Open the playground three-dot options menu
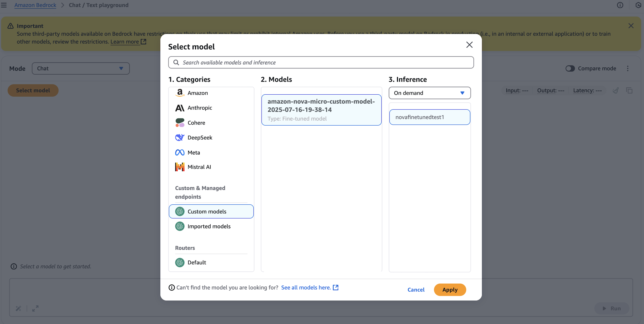 pos(628,68)
